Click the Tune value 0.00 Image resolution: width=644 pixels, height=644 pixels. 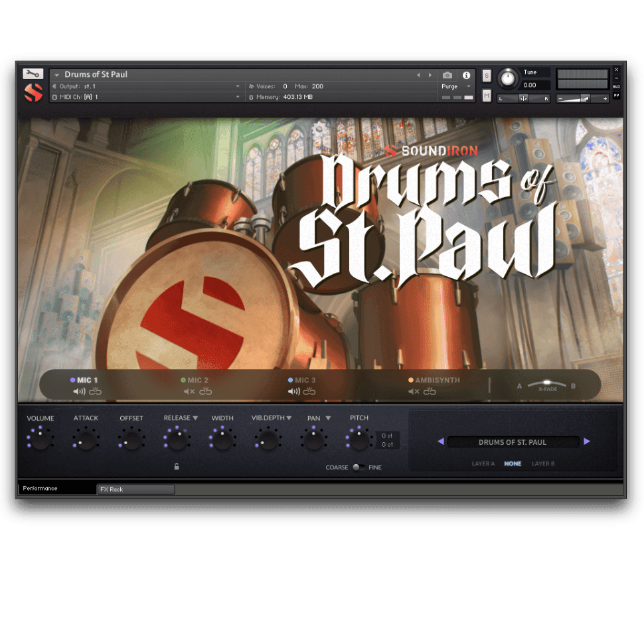530,85
